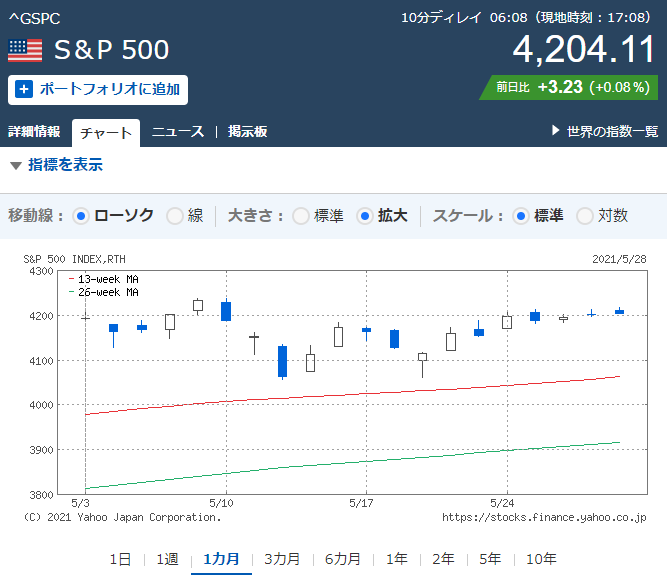
Task: Click the 4,204.11 price value
Action: coord(583,49)
